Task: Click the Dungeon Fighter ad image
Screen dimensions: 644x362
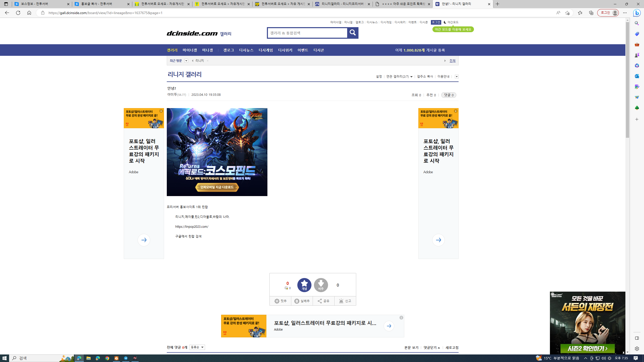Action: [217, 152]
